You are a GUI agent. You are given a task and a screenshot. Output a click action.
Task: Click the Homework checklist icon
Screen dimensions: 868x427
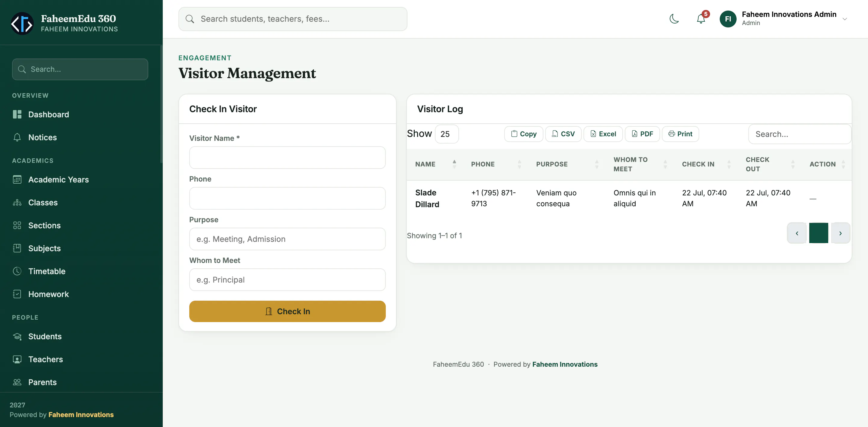(17, 294)
